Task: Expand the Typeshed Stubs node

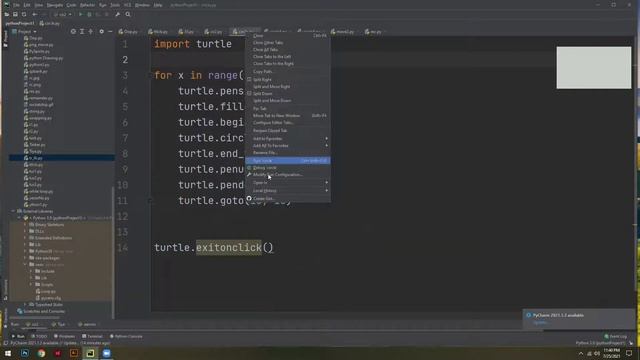Action: click(25, 304)
